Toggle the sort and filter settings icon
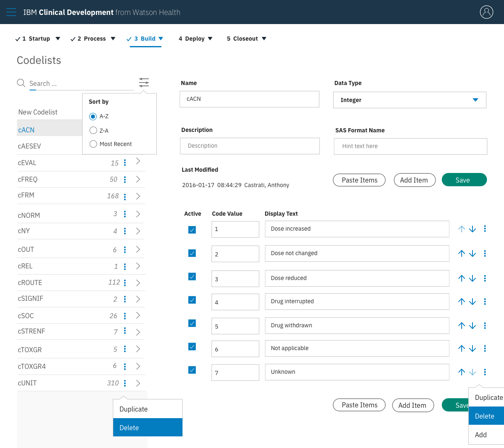The width and height of the screenshot is (504, 448). [144, 82]
